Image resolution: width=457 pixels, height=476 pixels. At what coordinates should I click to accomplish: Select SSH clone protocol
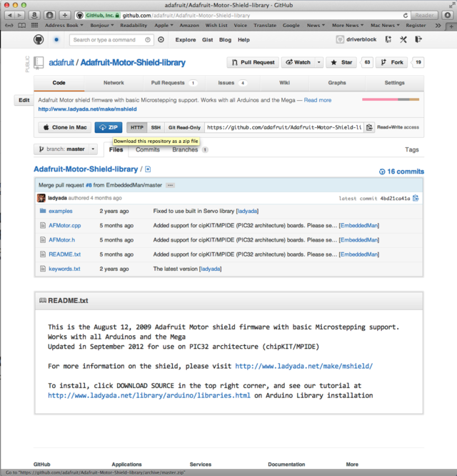click(x=156, y=127)
